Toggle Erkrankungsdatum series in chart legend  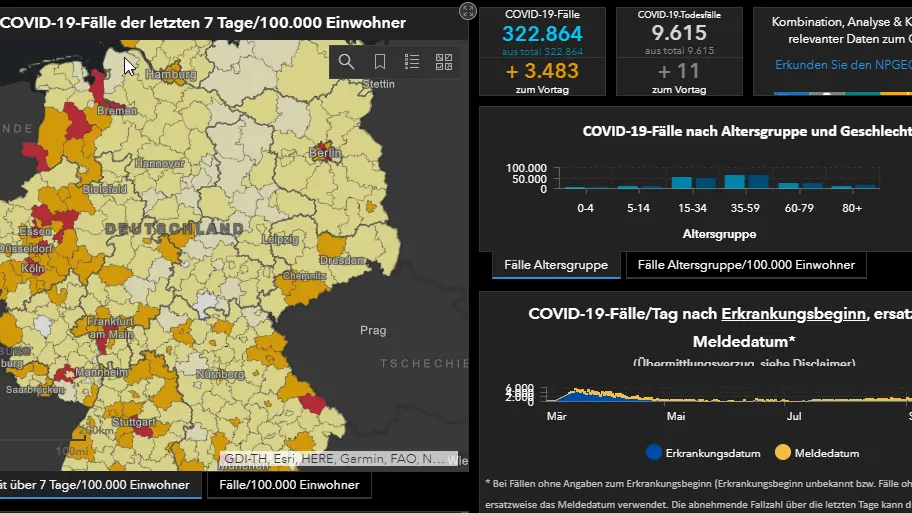point(703,453)
